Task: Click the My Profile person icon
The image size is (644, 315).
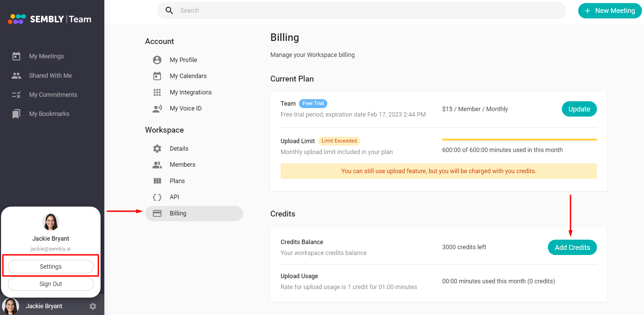Action: click(157, 60)
